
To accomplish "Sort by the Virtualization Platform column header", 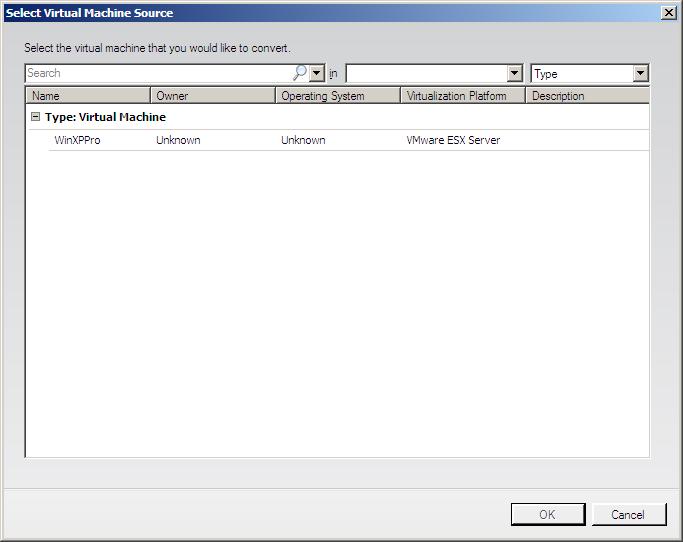I will [462, 96].
